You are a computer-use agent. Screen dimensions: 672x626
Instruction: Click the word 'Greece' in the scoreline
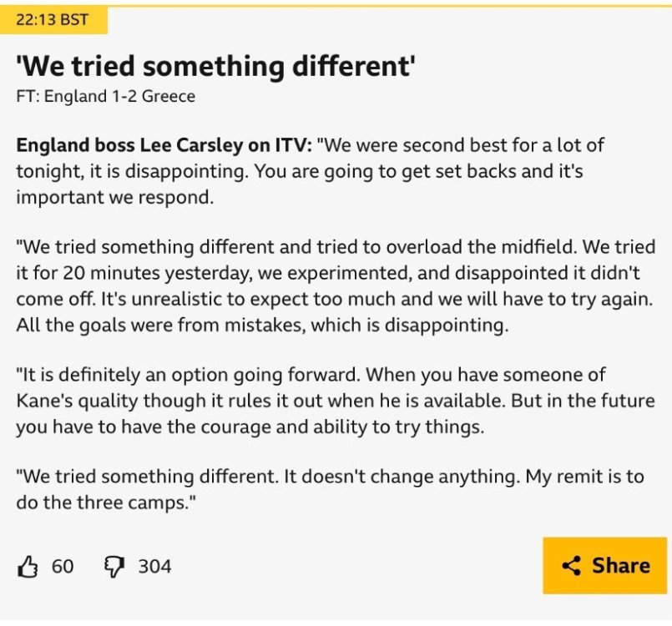[x=169, y=97]
